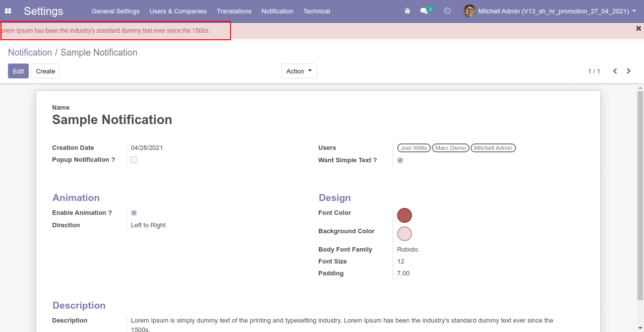This screenshot has height=332, width=644.
Task: Click Mitchell Admin's avatar picture
Action: click(x=469, y=11)
